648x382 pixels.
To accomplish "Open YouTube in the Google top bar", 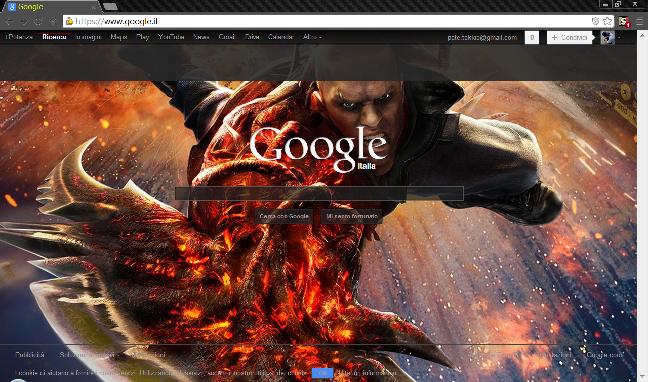I will (x=171, y=37).
